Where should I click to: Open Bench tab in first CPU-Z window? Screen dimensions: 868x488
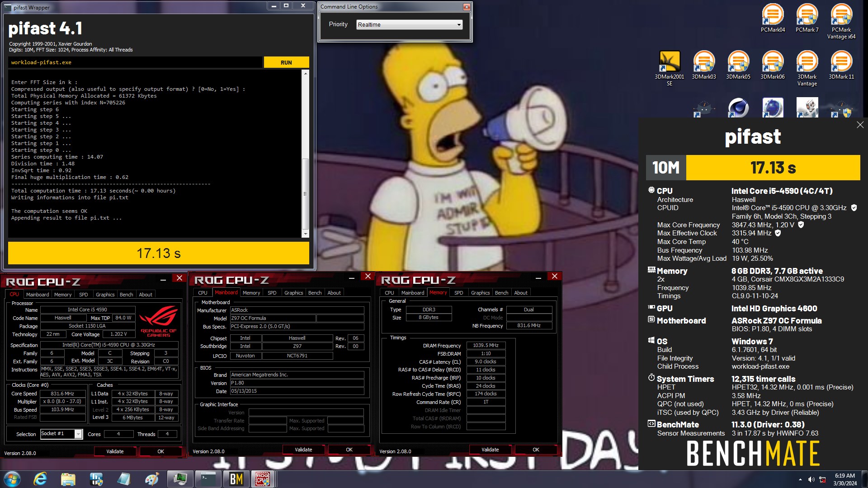[126, 295]
